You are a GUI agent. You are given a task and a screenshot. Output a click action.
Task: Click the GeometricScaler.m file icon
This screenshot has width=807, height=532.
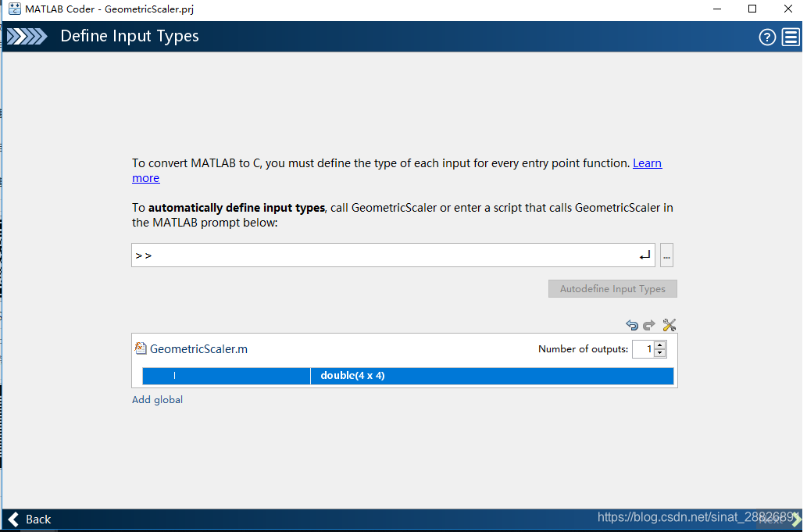[140, 348]
